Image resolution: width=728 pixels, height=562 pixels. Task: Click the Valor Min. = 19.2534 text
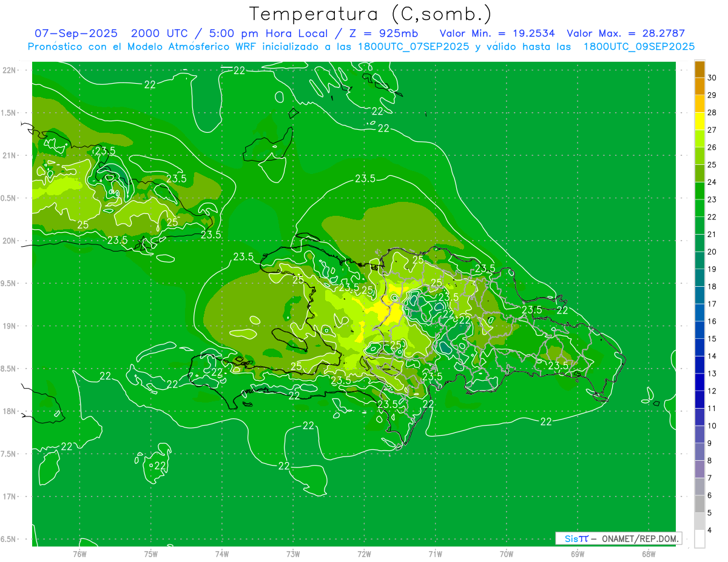(x=497, y=33)
